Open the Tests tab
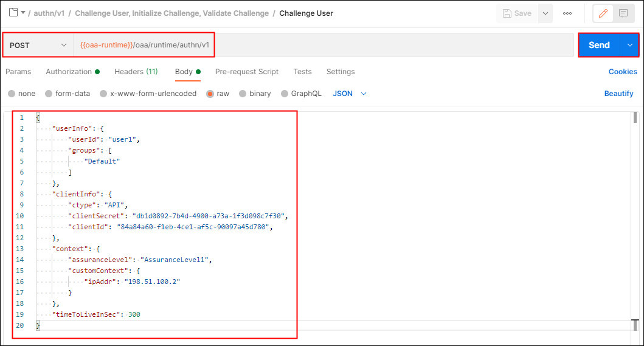Viewport: 644px width, 346px height. coord(302,72)
